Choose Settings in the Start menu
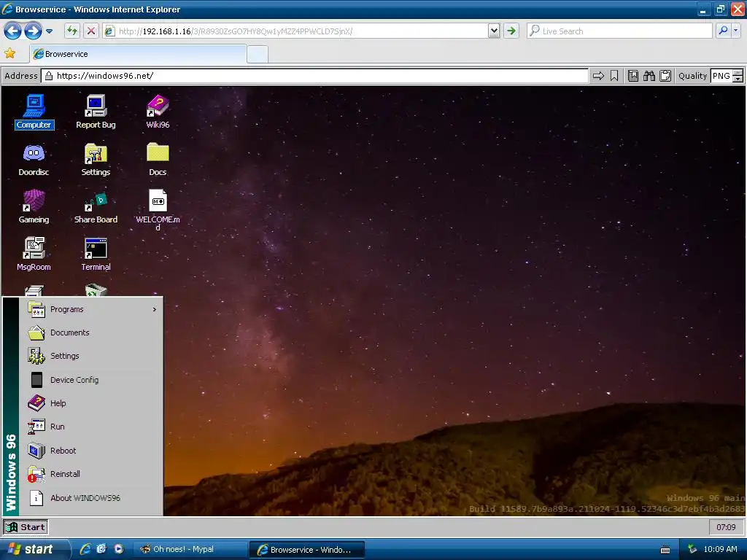 91,356
